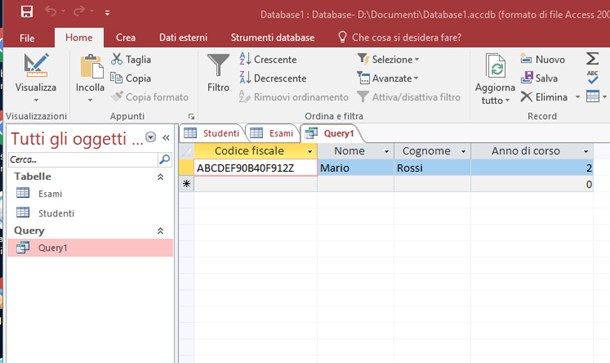Open the Anno di corso column filter arrow
The width and height of the screenshot is (610, 363).
(586, 152)
